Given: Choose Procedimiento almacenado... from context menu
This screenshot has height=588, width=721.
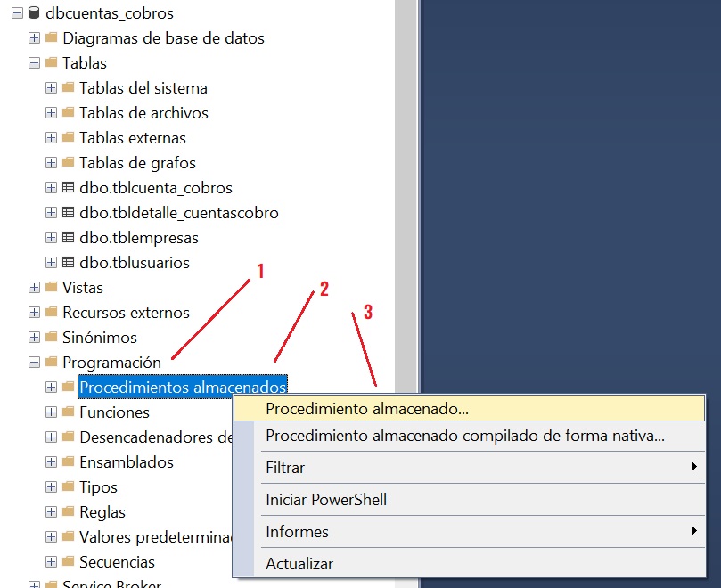Looking at the screenshot, I should [367, 409].
